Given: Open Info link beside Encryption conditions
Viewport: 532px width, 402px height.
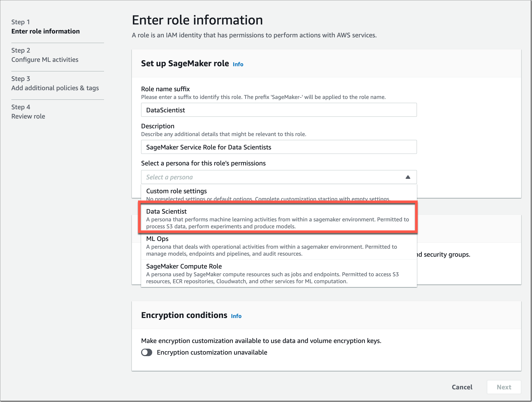Looking at the screenshot, I should click(x=236, y=316).
